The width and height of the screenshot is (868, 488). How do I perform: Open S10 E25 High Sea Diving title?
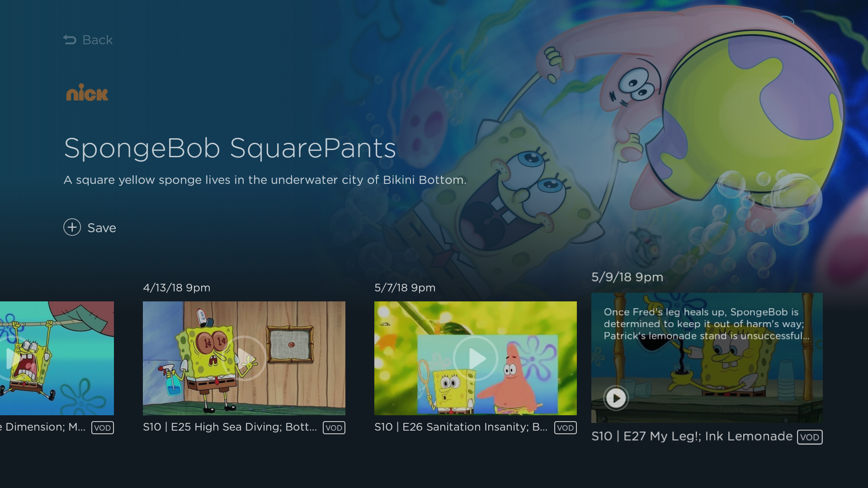[230, 427]
